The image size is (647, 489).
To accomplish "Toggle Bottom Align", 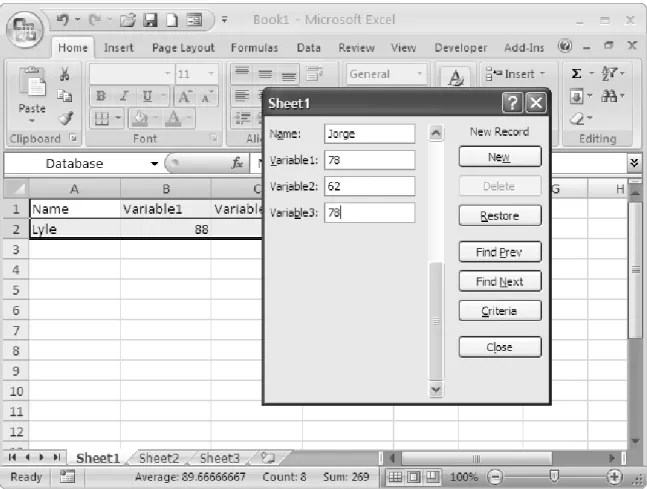I will click(x=288, y=74).
